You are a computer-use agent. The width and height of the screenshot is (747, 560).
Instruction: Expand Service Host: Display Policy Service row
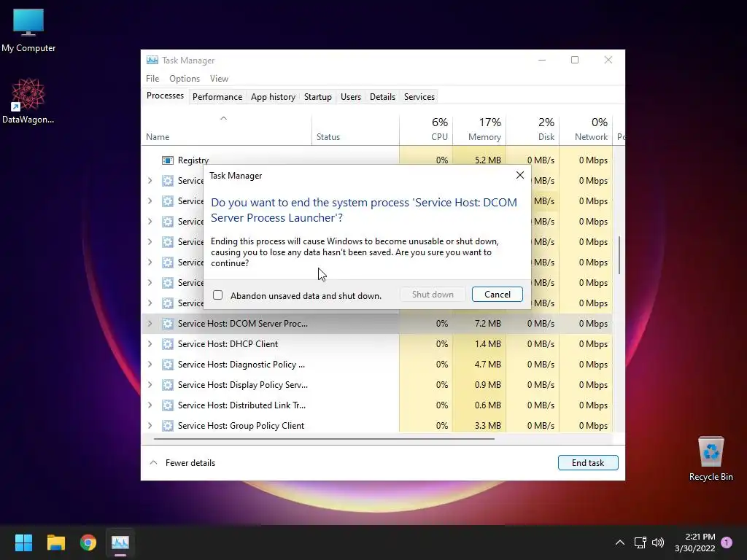pos(150,385)
